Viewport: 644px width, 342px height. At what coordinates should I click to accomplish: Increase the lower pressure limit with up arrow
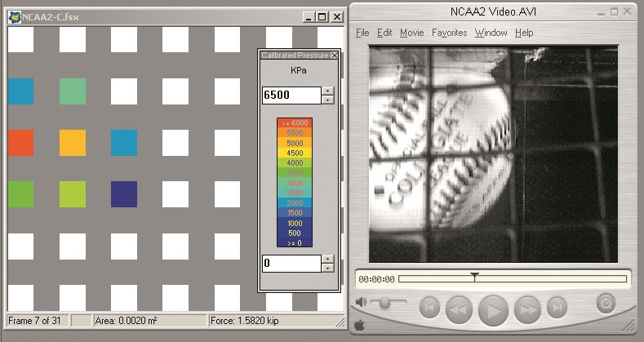click(x=328, y=260)
